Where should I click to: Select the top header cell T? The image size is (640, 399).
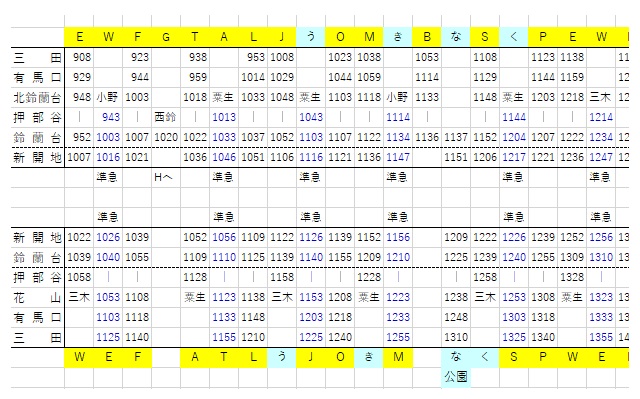[x=195, y=37]
